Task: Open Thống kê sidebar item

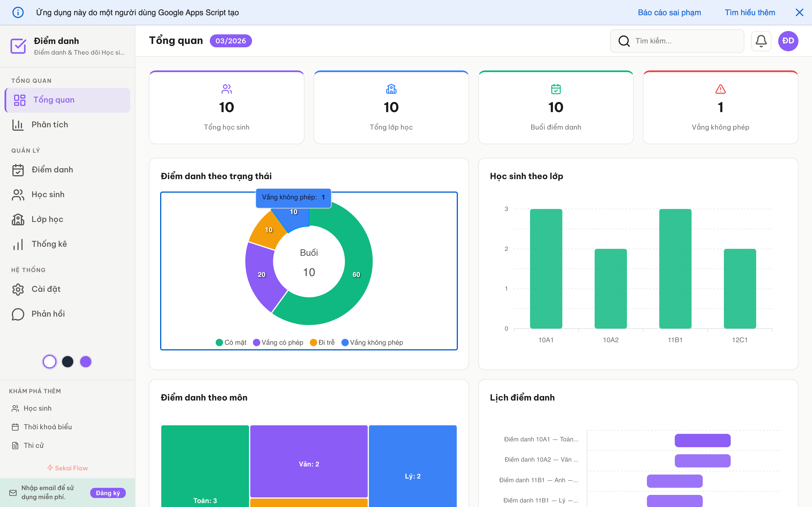Action: pyautogui.click(x=49, y=244)
